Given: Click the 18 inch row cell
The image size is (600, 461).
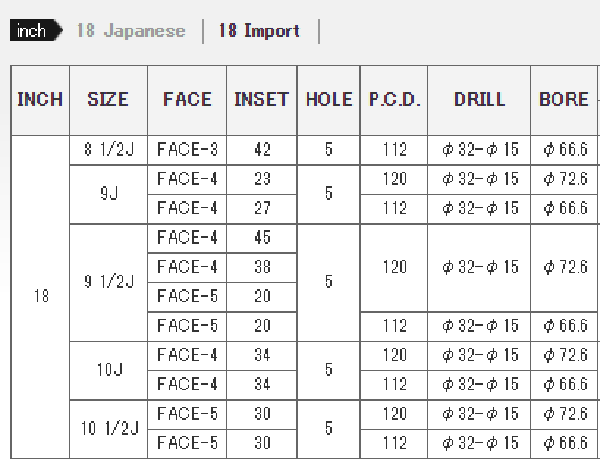Looking at the screenshot, I should tap(40, 297).
